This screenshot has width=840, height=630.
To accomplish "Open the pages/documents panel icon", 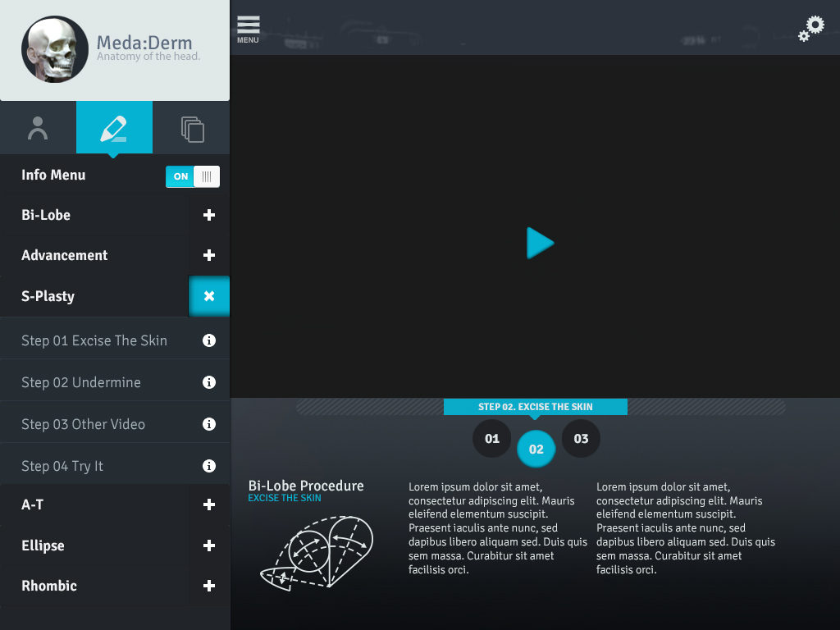I will [x=191, y=127].
